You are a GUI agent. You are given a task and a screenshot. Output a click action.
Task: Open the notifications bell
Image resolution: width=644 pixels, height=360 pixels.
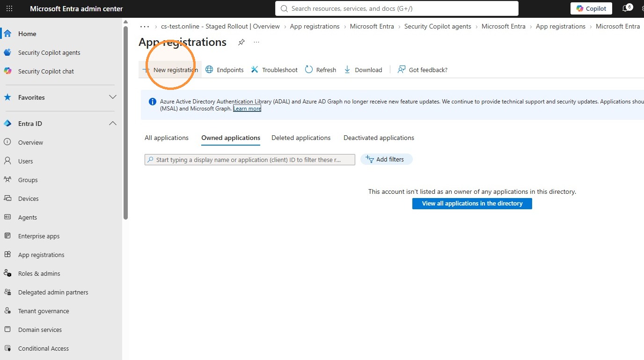click(625, 8)
